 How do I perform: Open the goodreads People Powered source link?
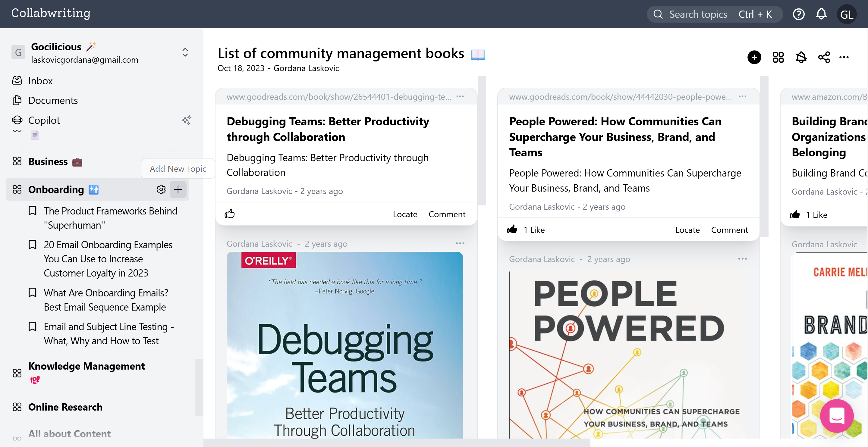coord(620,97)
